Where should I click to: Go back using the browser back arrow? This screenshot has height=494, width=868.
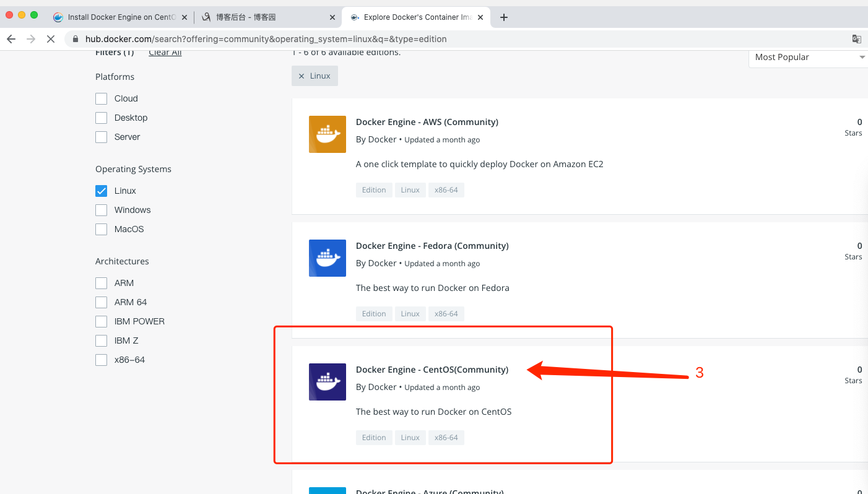tap(11, 39)
